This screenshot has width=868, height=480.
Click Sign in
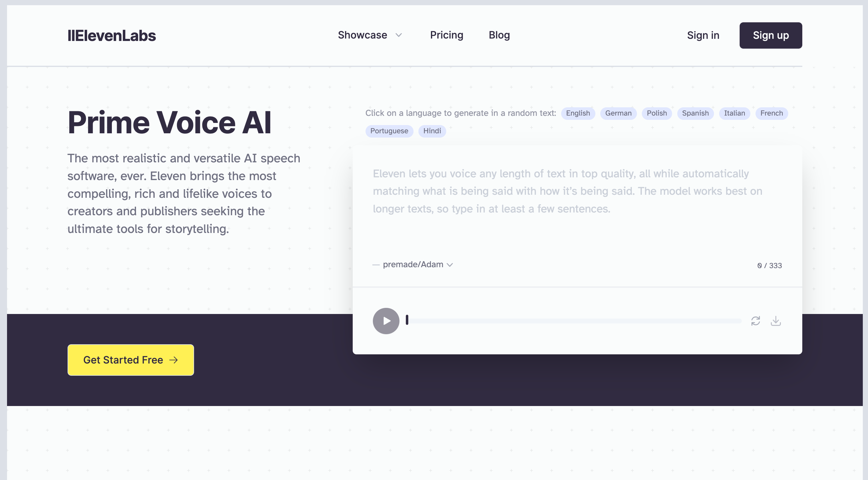pos(703,35)
